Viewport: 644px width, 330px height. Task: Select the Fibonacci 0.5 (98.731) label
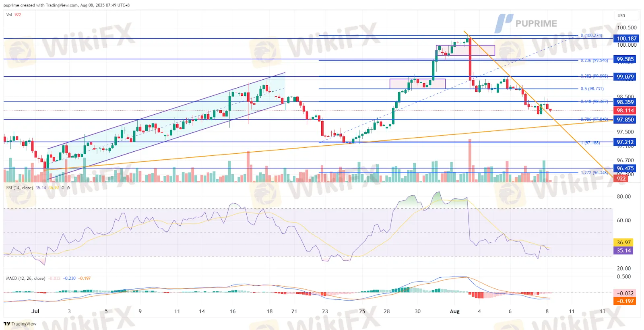tap(592, 89)
